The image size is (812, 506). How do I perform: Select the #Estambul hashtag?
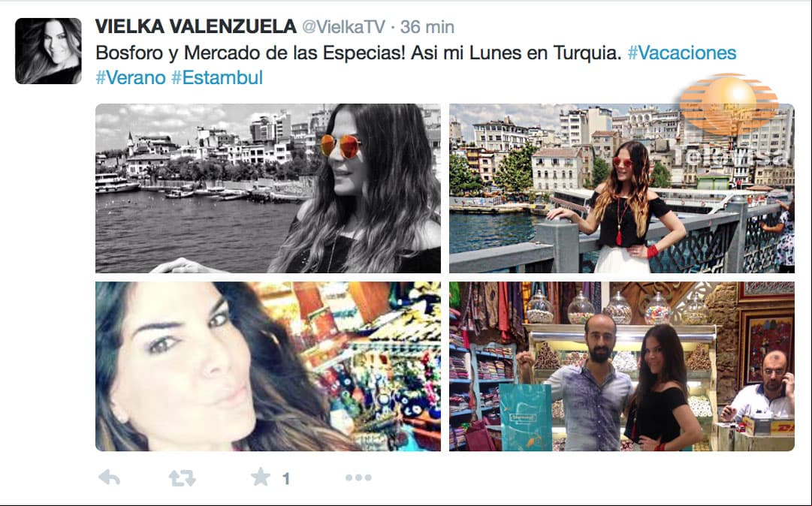[217, 77]
